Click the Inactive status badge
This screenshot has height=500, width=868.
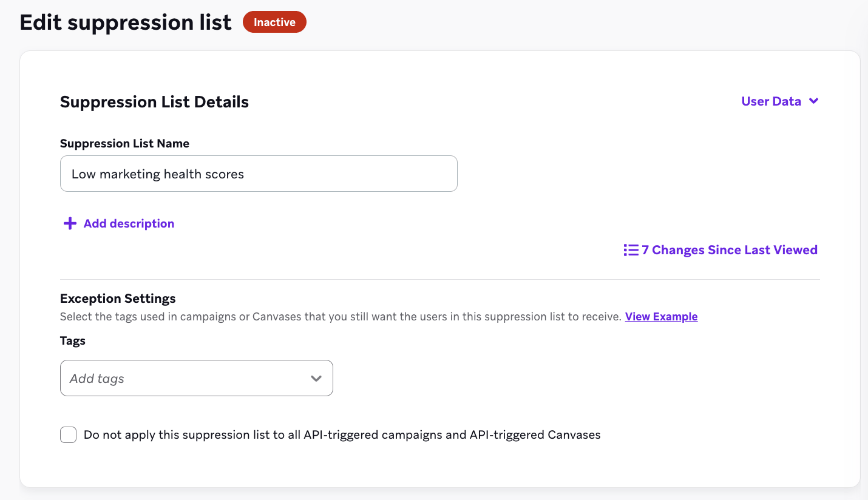pos(274,22)
